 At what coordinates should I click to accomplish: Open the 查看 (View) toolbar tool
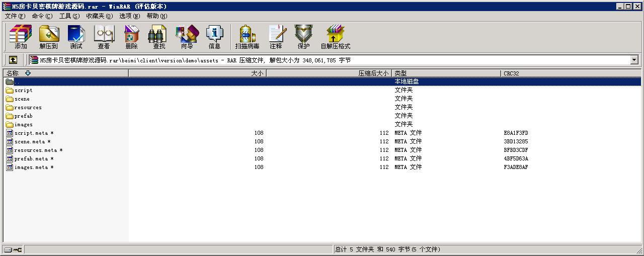coord(104,37)
